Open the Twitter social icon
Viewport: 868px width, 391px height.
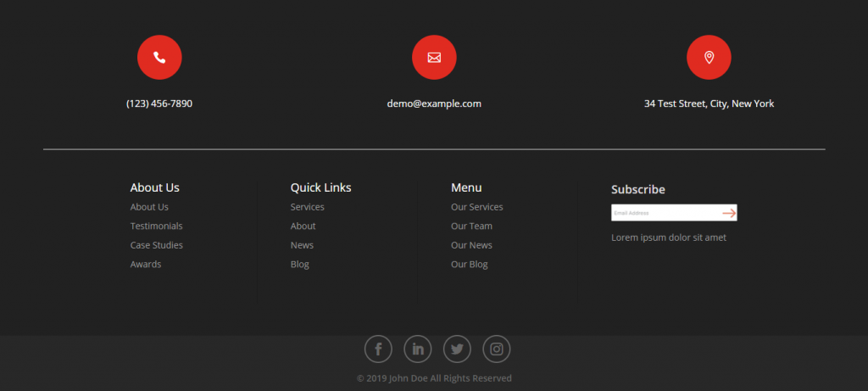point(457,349)
